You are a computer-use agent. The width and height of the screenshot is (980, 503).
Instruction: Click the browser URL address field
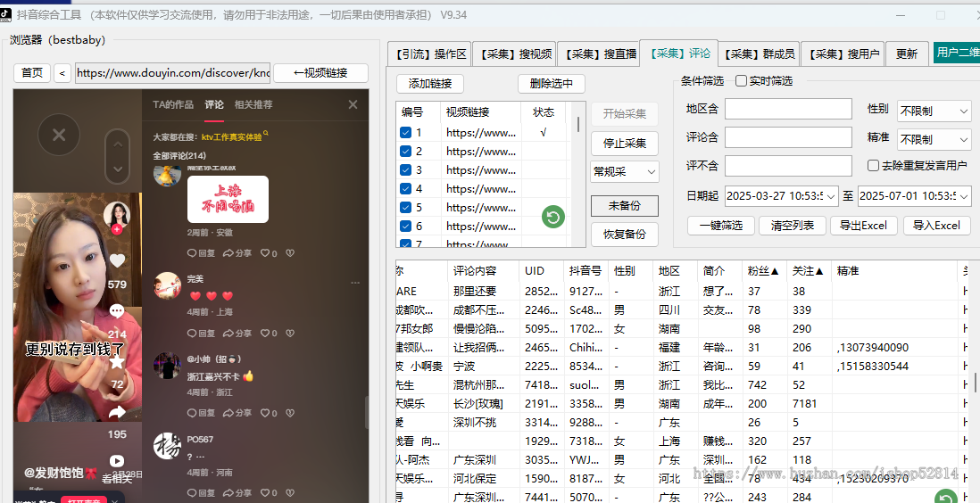tap(172, 73)
